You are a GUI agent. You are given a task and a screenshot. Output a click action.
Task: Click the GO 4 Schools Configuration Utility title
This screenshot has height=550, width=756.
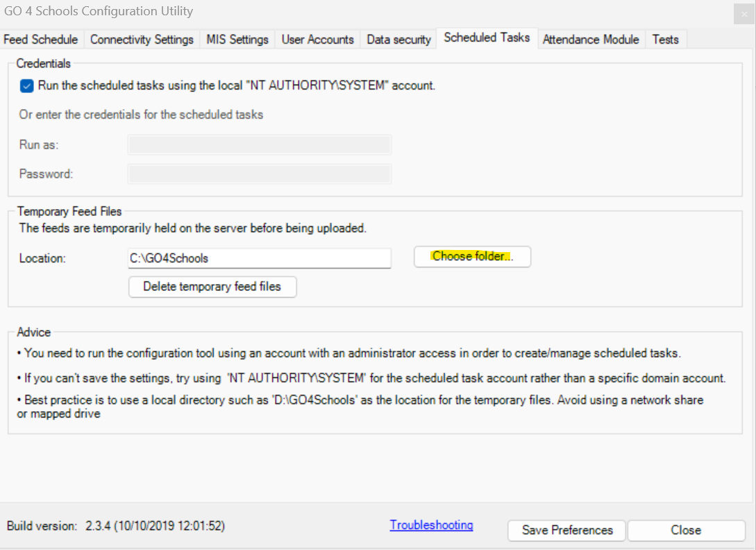[99, 11]
